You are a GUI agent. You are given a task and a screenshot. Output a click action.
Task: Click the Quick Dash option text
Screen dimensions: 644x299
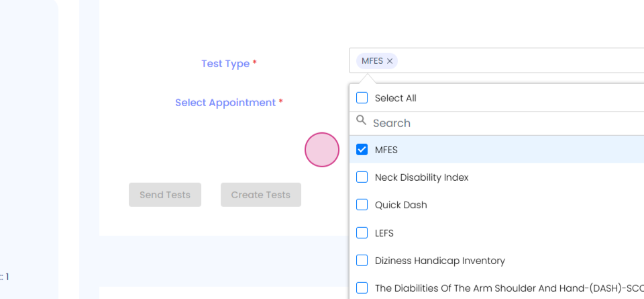tap(400, 205)
